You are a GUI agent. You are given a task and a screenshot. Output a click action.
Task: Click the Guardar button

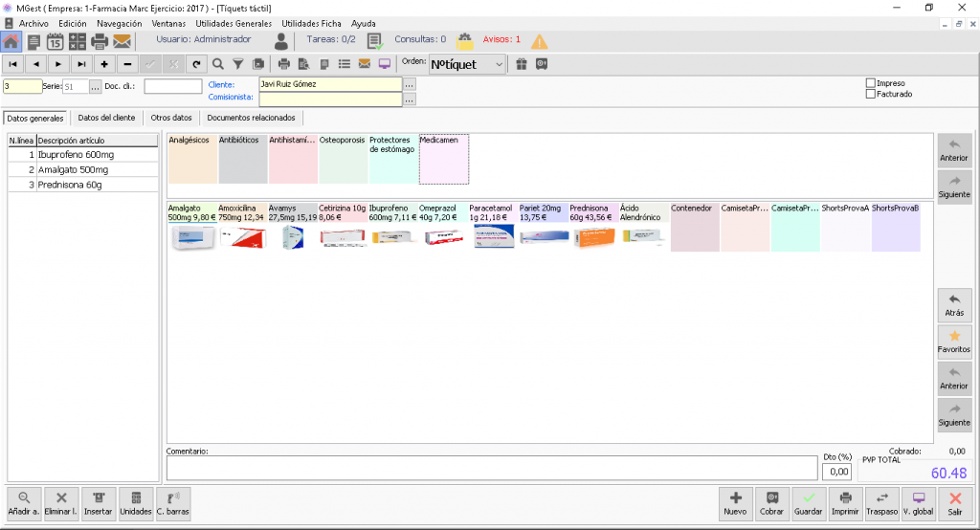808,504
